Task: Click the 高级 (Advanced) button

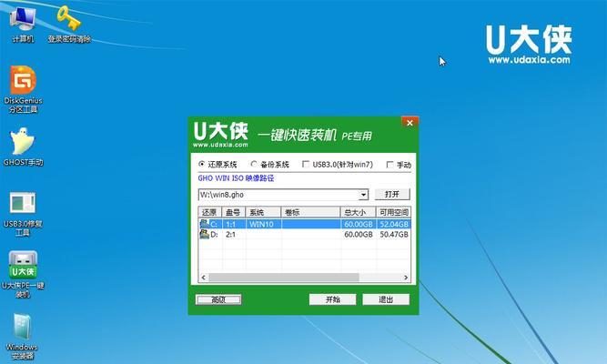Action: [x=218, y=299]
